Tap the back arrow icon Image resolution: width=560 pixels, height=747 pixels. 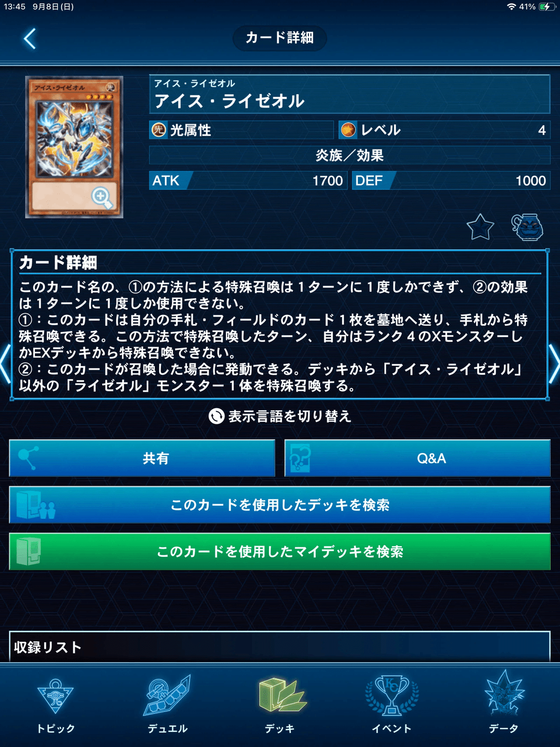(x=30, y=39)
